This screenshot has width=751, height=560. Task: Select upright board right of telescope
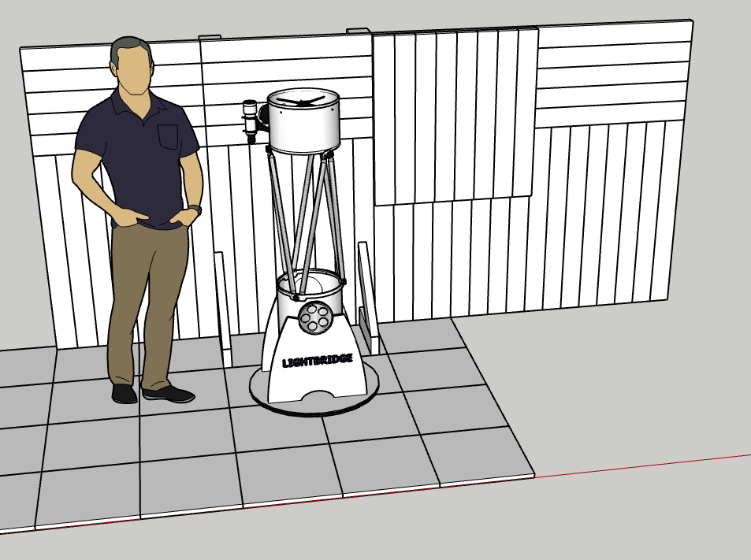click(368, 297)
